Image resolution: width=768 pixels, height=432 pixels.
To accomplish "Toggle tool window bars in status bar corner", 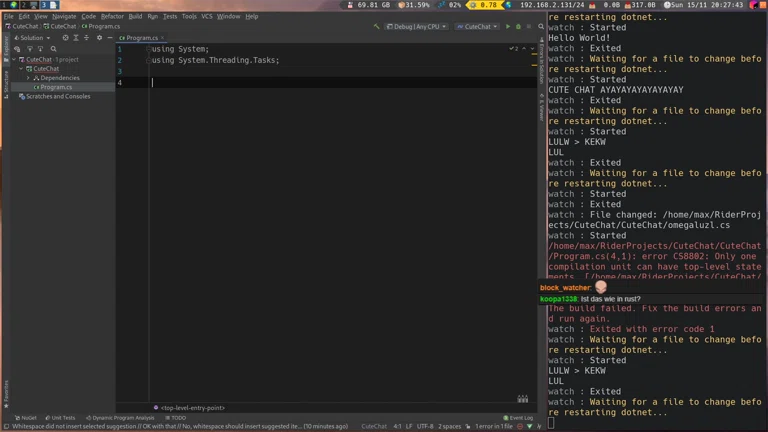I will pos(6,427).
